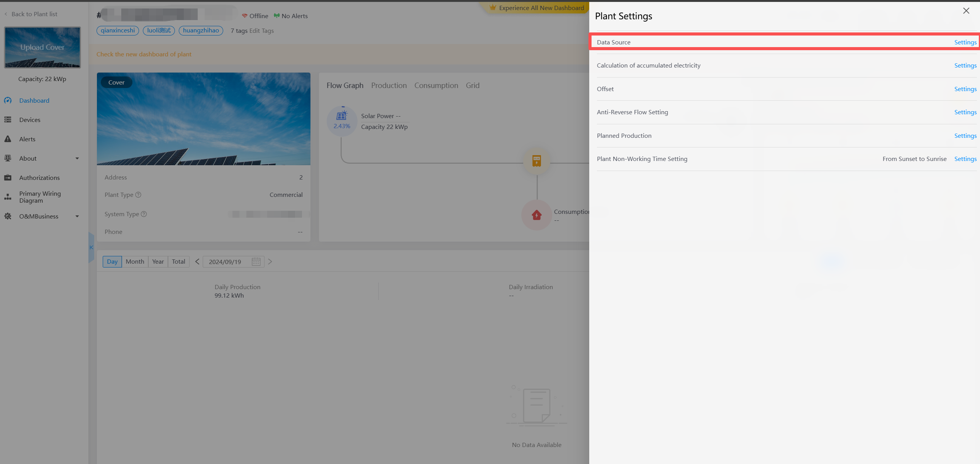980x464 pixels.
Task: Click the Alerts warning triangle icon
Action: (x=8, y=139)
